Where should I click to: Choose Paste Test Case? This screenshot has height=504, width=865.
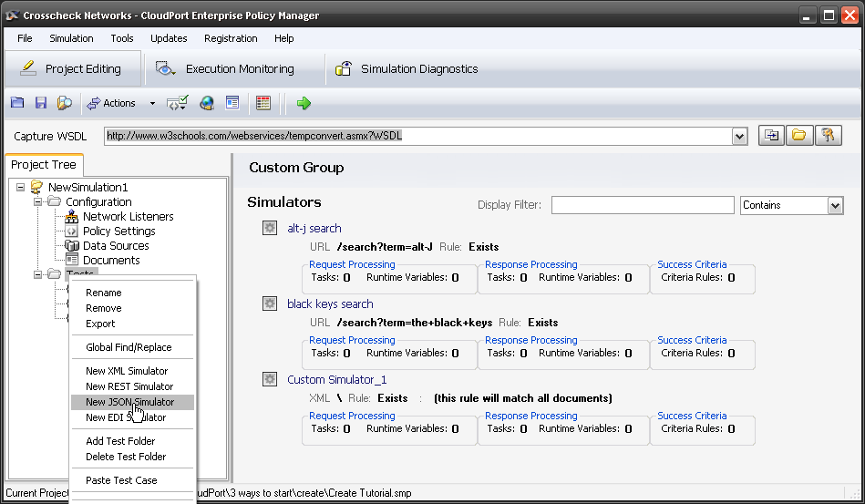coord(132,480)
